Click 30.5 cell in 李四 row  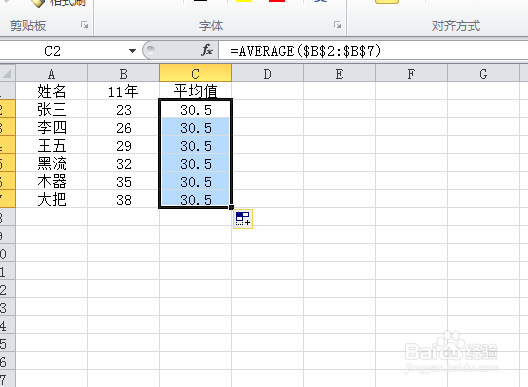196,127
